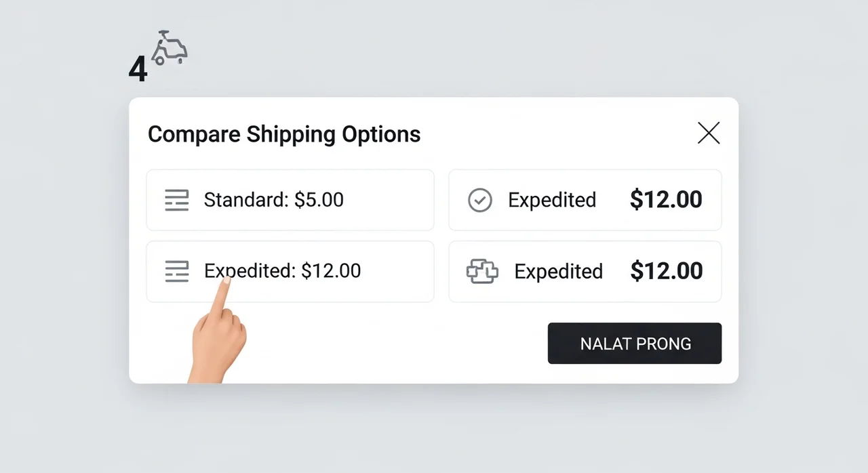The width and height of the screenshot is (868, 473).
Task: Click the Standard: $5.00 text label
Action: (274, 200)
